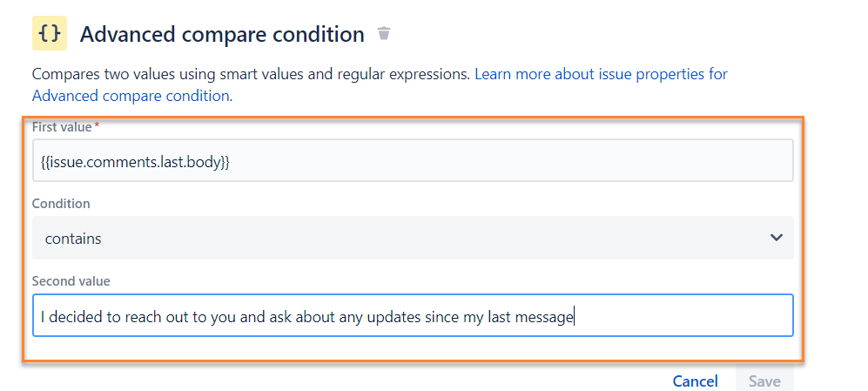The width and height of the screenshot is (868, 391).
Task: Click the "Second value" field label
Action: coord(71,281)
